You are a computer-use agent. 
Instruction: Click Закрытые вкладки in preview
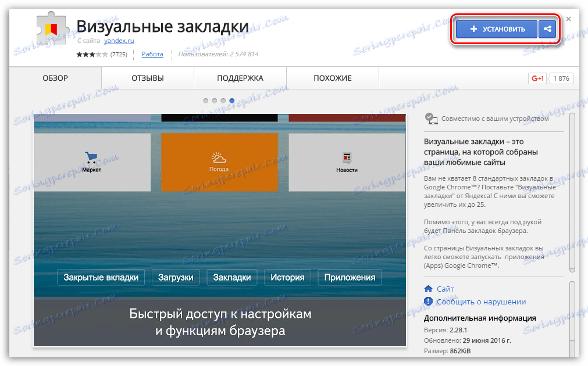pos(101,277)
